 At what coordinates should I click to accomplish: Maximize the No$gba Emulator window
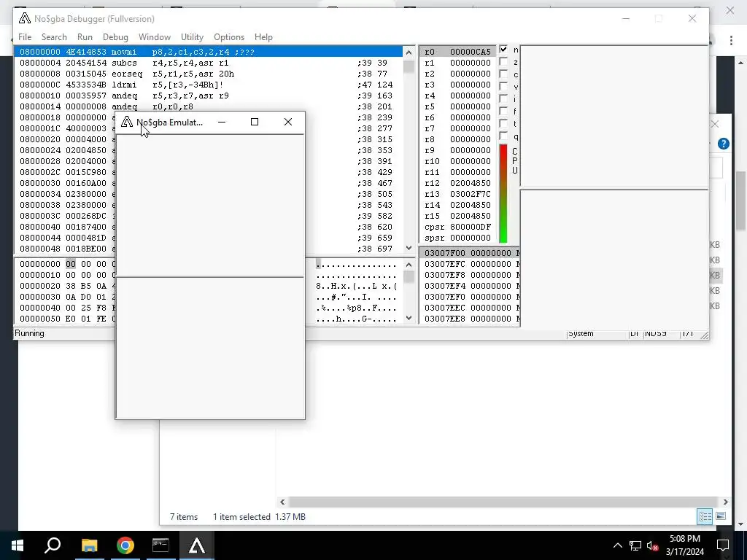[255, 122]
